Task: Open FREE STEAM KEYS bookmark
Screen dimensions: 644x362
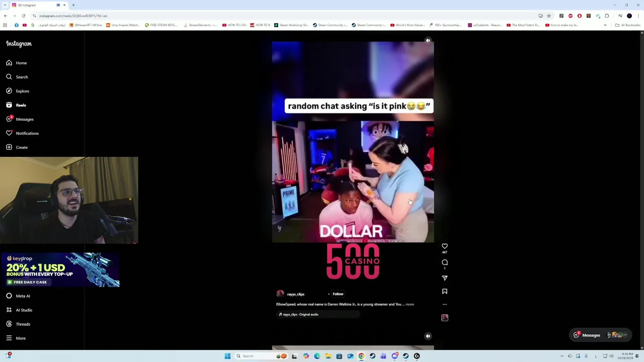Action: [160, 25]
